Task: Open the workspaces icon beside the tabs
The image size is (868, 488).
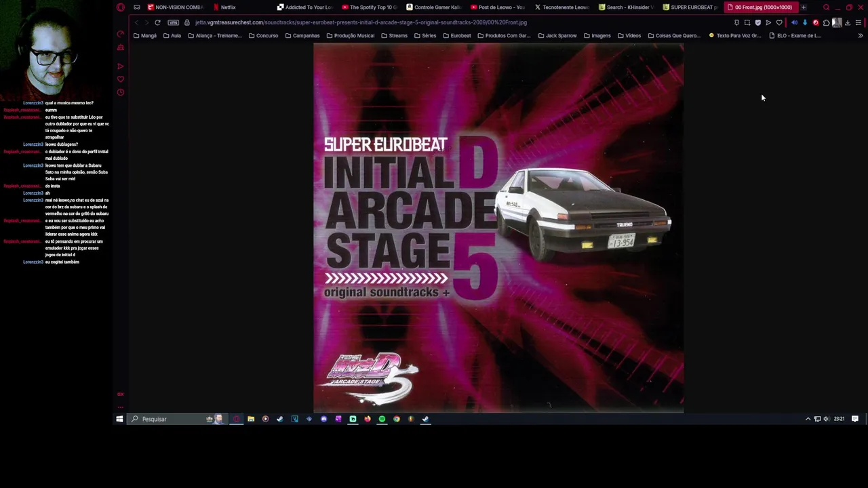Action: click(137, 7)
